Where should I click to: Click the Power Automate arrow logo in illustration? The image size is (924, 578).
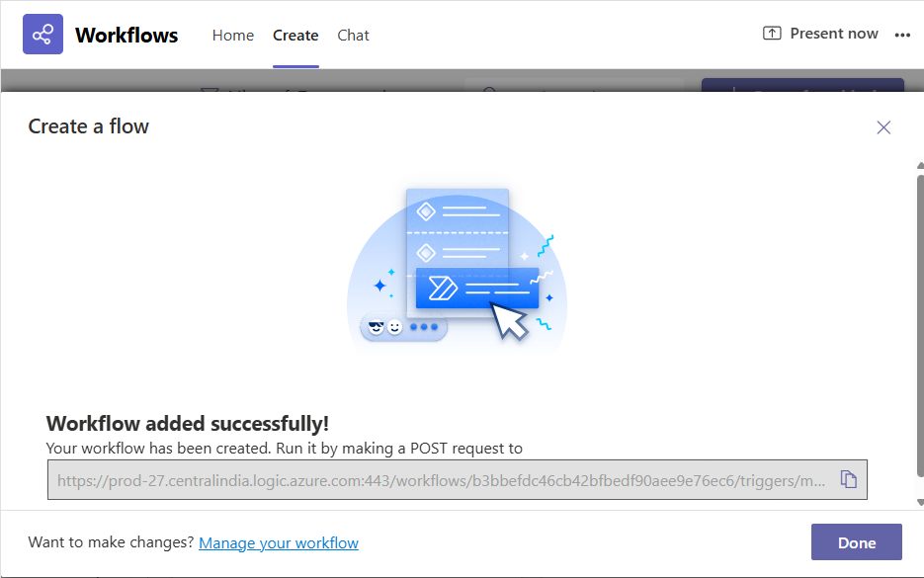pos(442,288)
